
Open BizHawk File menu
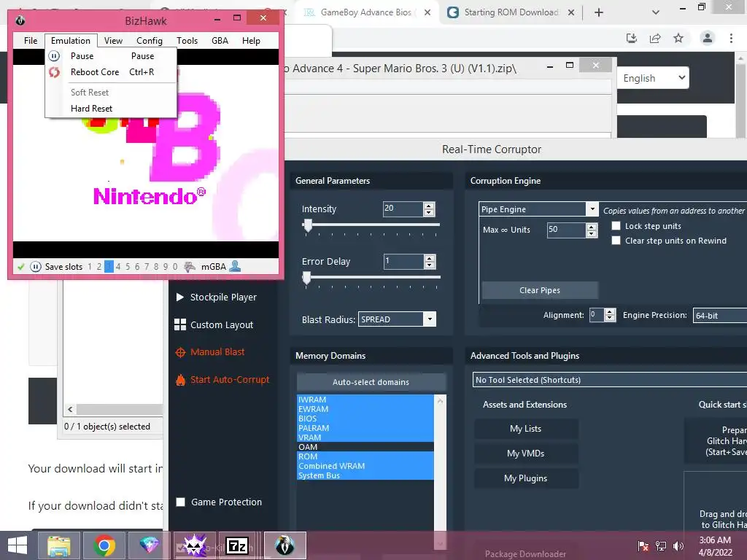click(31, 41)
